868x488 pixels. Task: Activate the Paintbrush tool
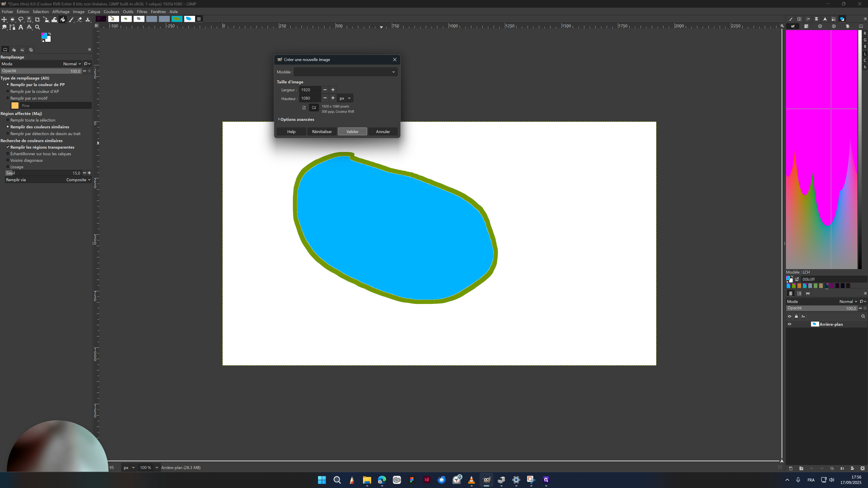pos(71,19)
